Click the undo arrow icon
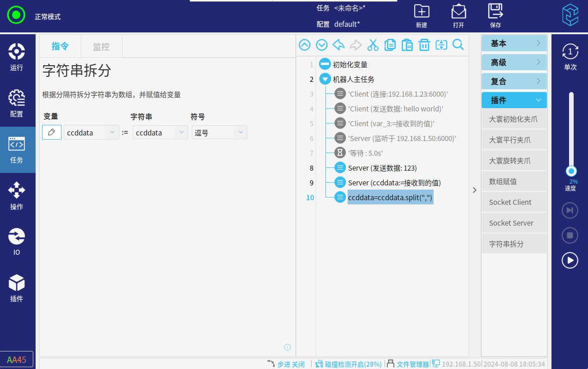This screenshot has width=588, height=369. pos(338,45)
